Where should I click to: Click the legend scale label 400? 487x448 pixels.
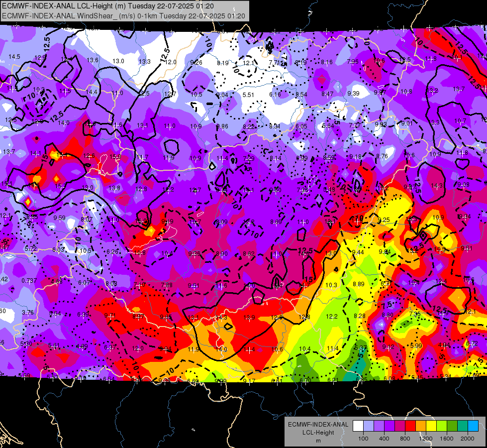tap(384, 439)
